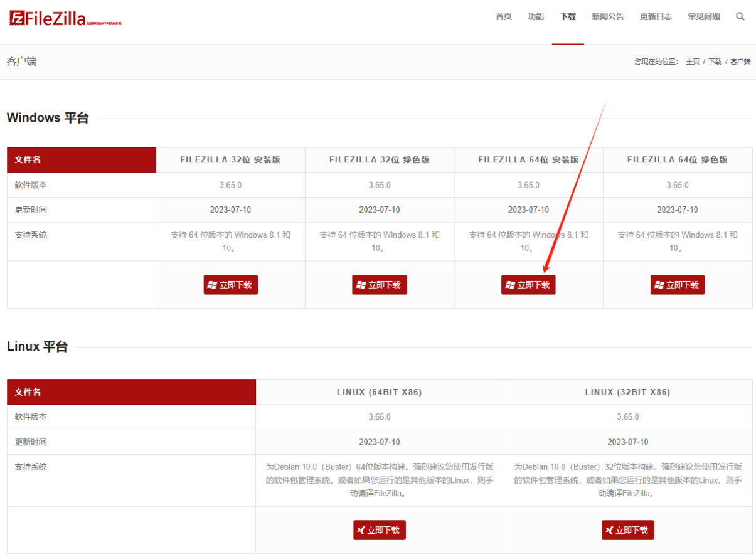
Task: Click the FileZilla logo
Action: [x=65, y=19]
